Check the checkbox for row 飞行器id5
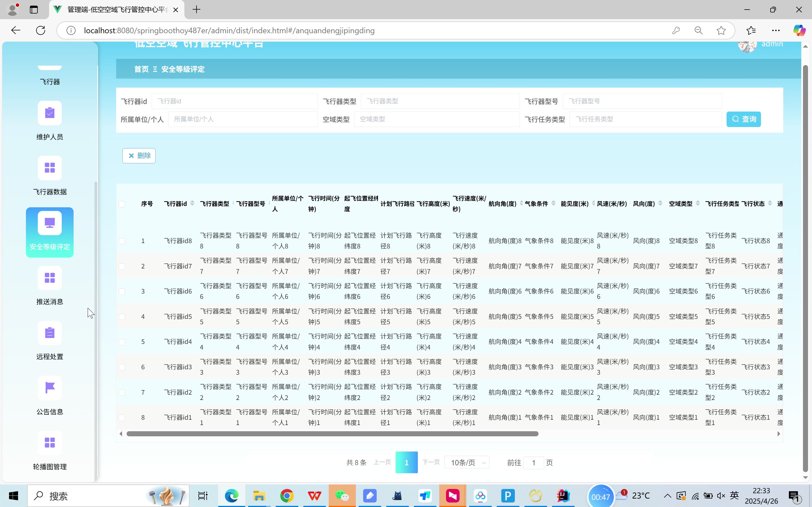Screen dimensions: 812x507 pos(122,317)
